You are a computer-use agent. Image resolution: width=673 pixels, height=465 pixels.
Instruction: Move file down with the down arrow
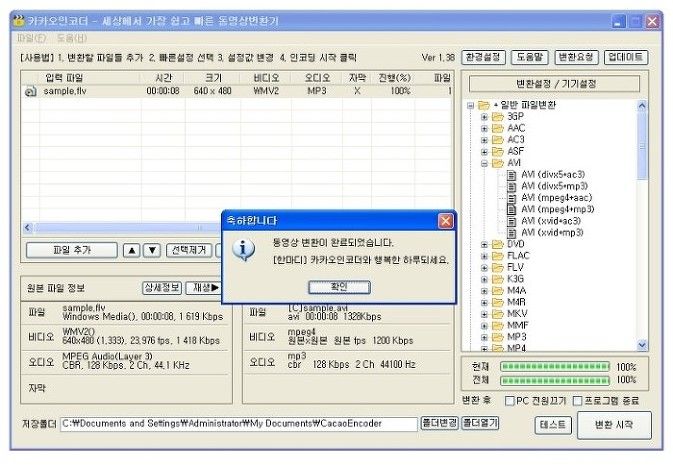pos(152,250)
